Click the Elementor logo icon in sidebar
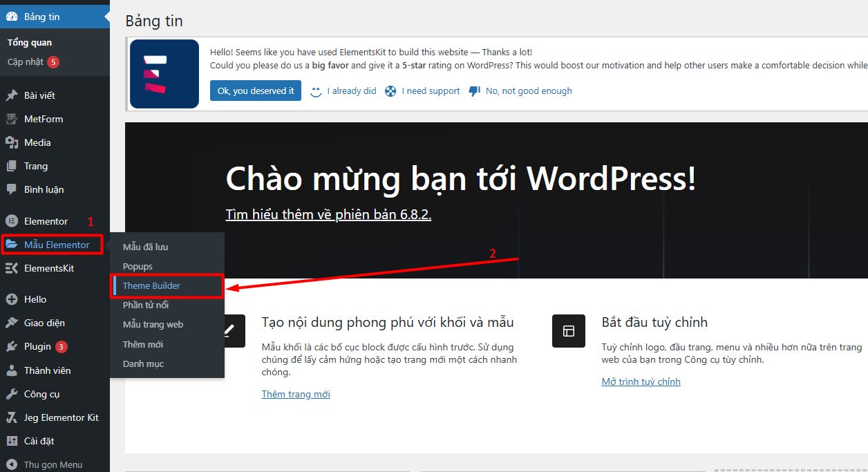Viewport: 868px width, 472px height. pos(12,221)
